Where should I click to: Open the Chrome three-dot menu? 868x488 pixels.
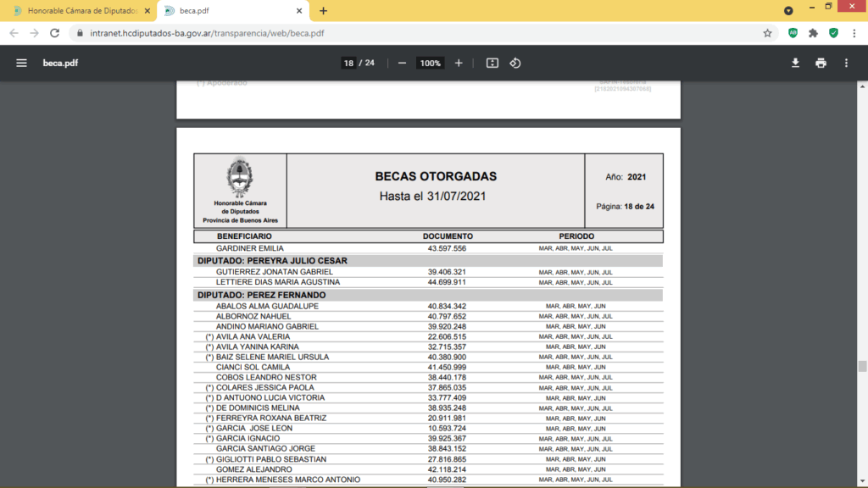tap(854, 33)
